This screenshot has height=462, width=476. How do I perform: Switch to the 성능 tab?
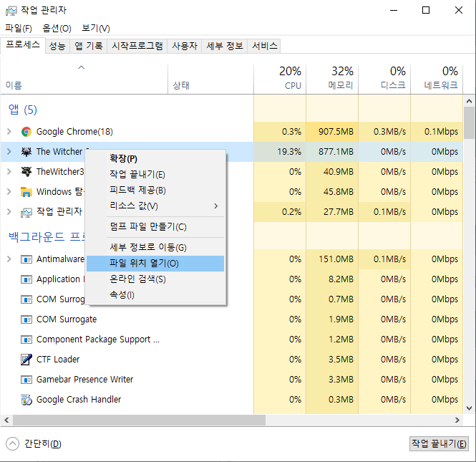(57, 46)
